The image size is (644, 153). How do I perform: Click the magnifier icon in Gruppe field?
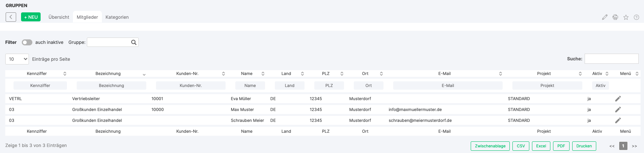133,42
